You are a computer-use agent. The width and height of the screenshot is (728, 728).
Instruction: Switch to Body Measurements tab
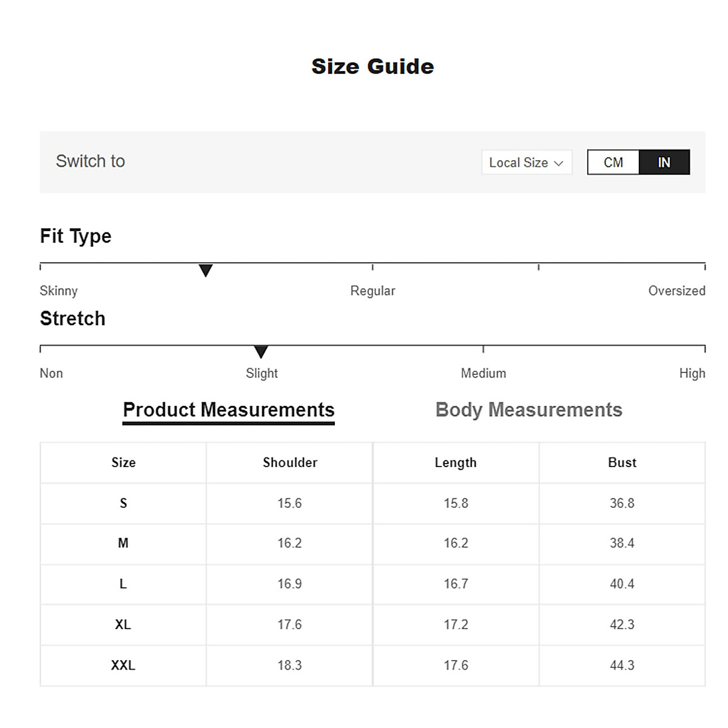click(528, 410)
